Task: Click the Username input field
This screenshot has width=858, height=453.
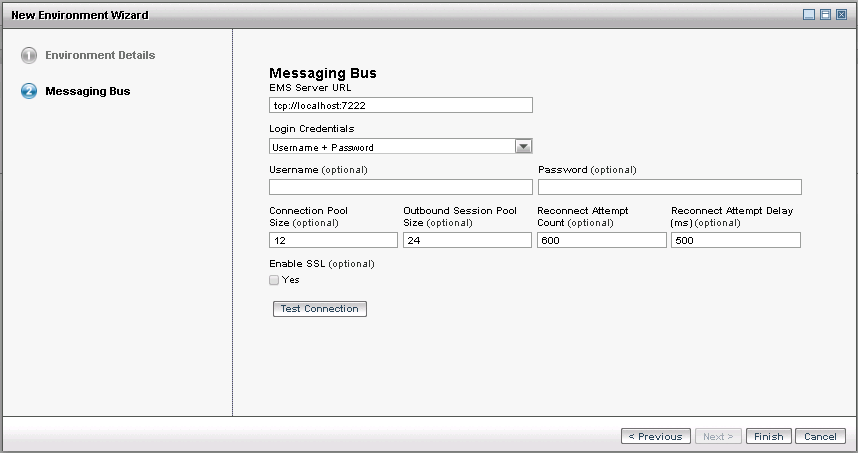Action: coord(401,187)
